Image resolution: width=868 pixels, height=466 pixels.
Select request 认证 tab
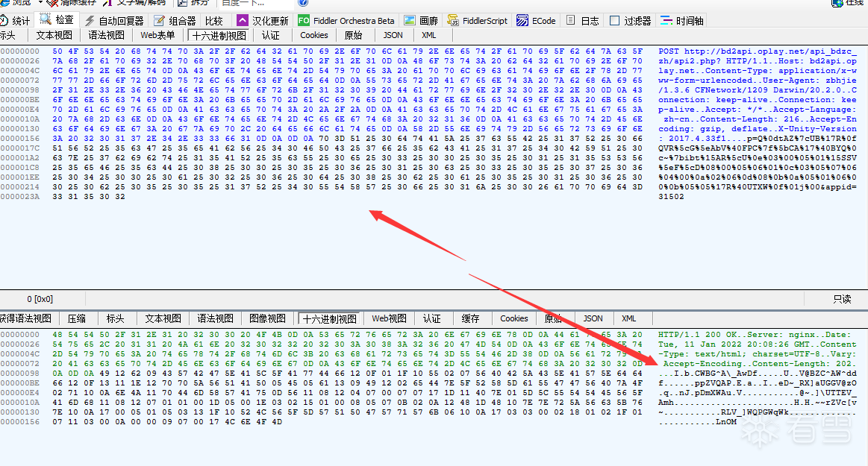pos(271,35)
